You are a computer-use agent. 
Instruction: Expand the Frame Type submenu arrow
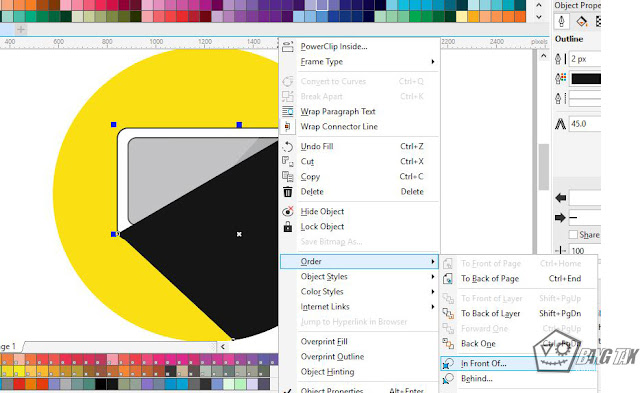point(433,62)
